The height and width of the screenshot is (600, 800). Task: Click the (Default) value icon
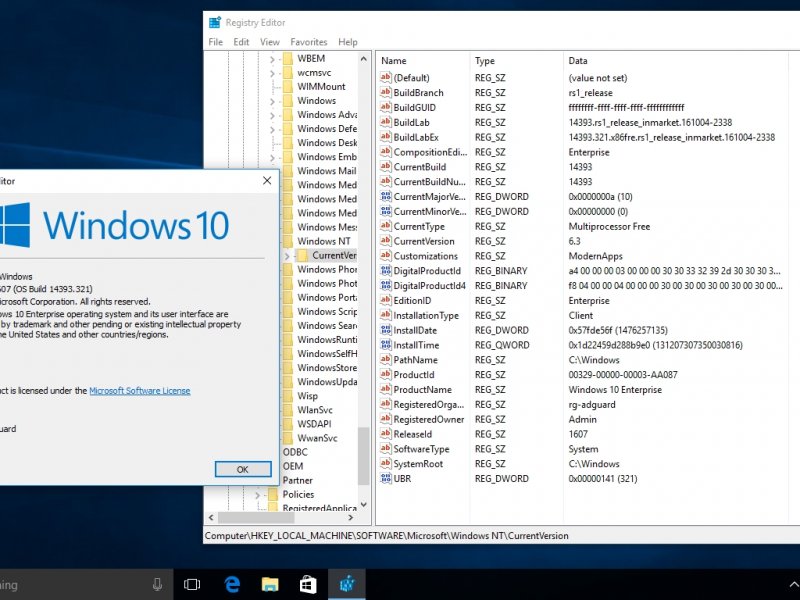(x=385, y=78)
